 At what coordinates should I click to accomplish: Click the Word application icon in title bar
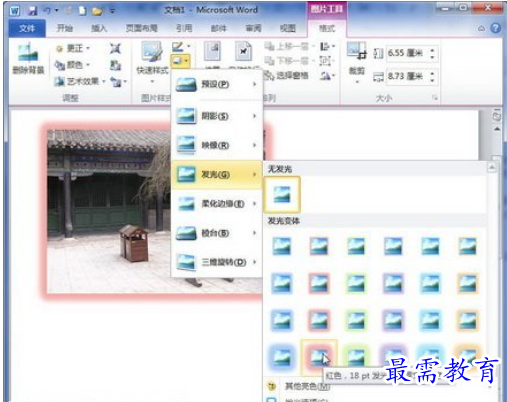[15, 11]
